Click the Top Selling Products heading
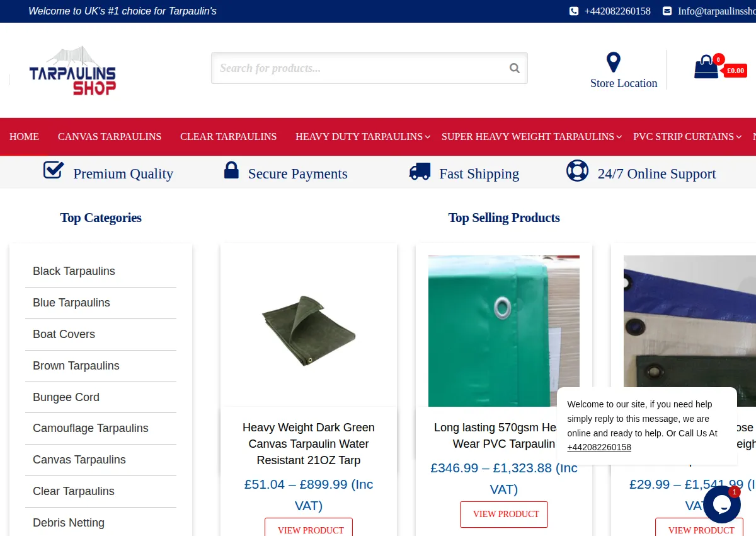756x536 pixels. (x=504, y=218)
